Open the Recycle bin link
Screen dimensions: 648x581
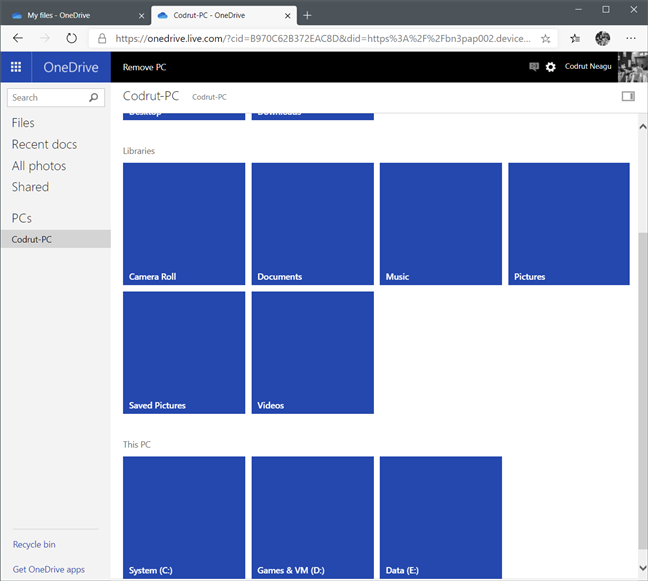tap(34, 545)
